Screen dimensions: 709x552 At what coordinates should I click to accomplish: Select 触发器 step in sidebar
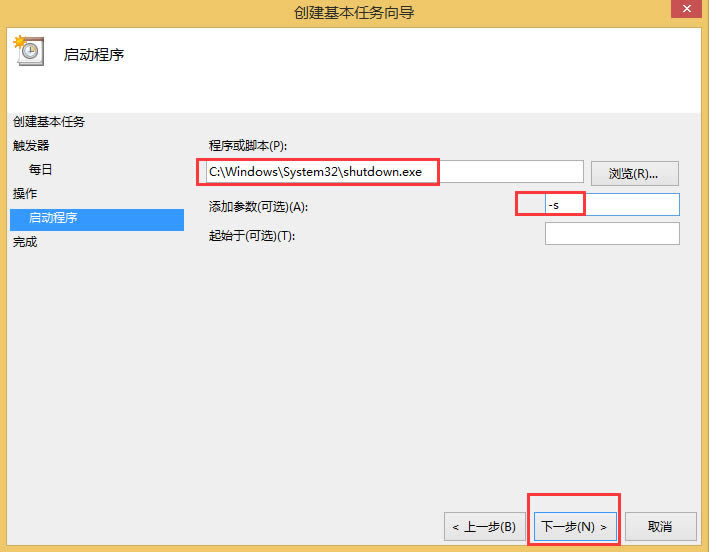(31, 146)
